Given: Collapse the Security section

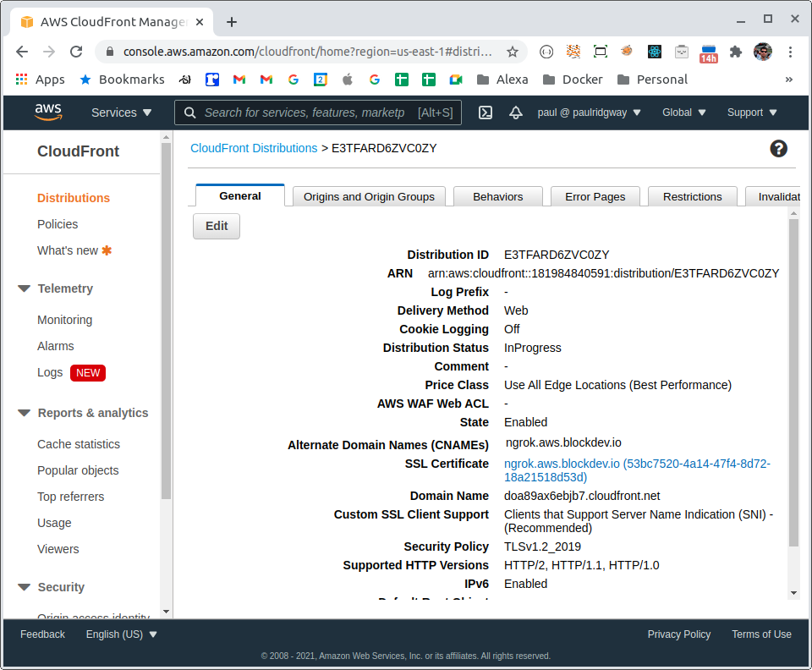Looking at the screenshot, I should [x=24, y=586].
